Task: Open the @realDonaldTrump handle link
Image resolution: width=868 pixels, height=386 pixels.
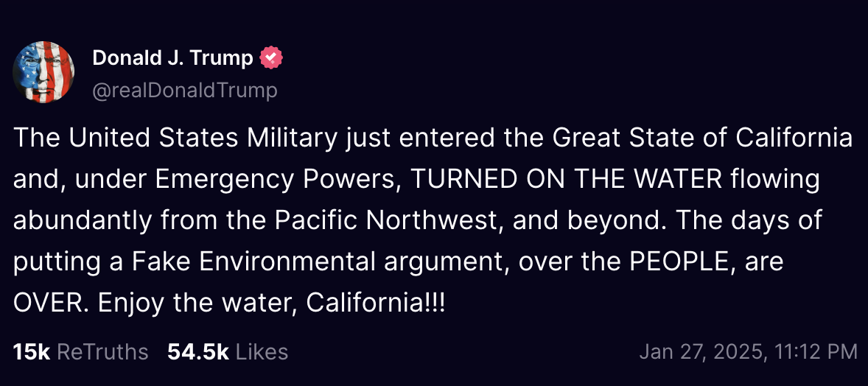Action: point(185,91)
